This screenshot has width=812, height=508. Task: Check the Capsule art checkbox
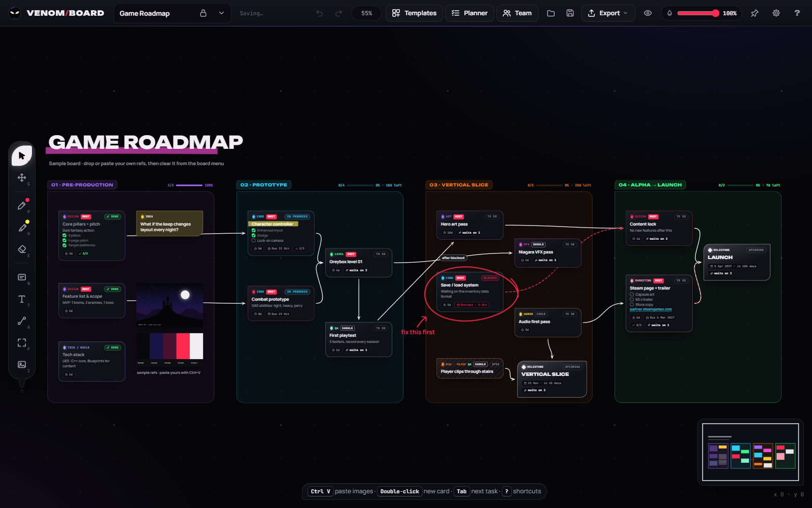pyautogui.click(x=632, y=294)
